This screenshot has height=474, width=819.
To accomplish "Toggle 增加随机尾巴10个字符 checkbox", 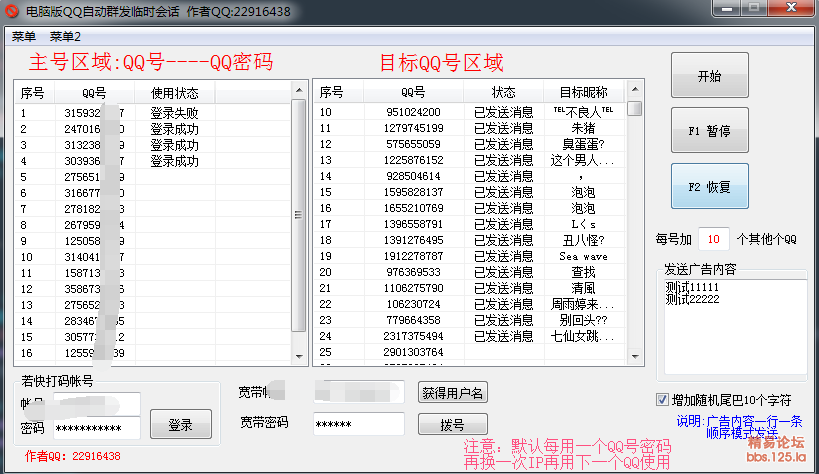I will (x=662, y=400).
